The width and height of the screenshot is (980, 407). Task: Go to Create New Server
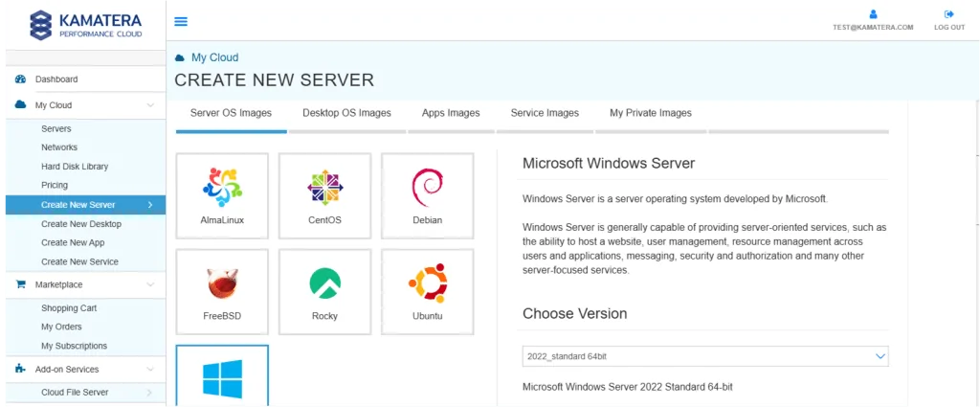85,205
